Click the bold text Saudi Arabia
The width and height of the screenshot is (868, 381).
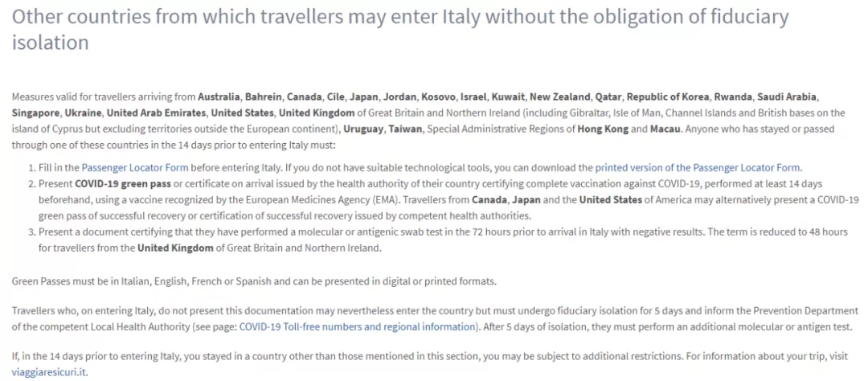click(x=787, y=97)
